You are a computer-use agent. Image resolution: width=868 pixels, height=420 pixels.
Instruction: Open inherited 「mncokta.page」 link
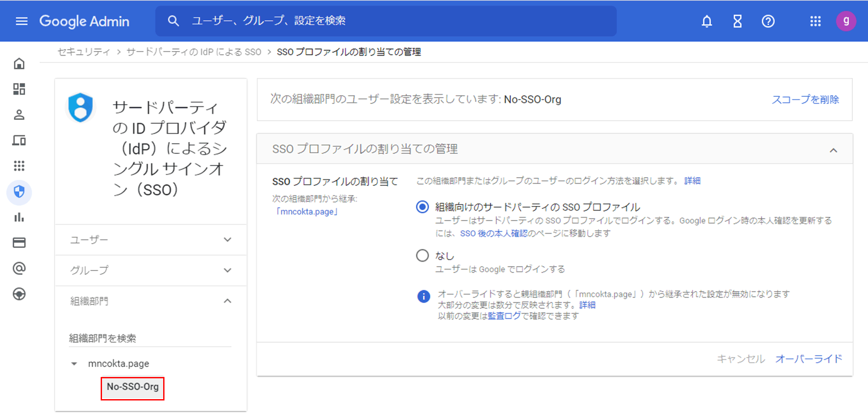coord(307,212)
